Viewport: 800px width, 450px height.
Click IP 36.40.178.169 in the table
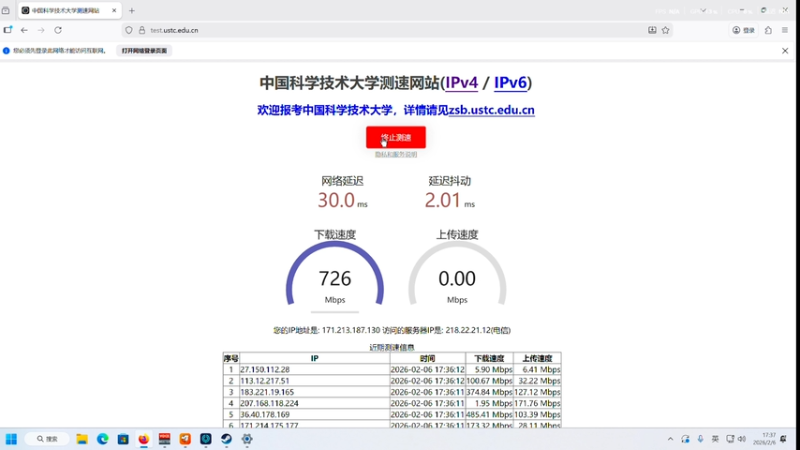pos(265,414)
